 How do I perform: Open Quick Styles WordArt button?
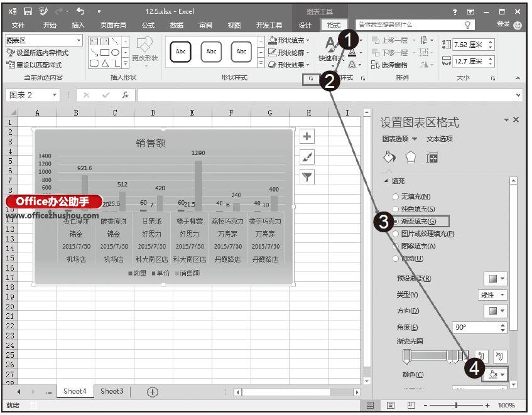[x=331, y=51]
